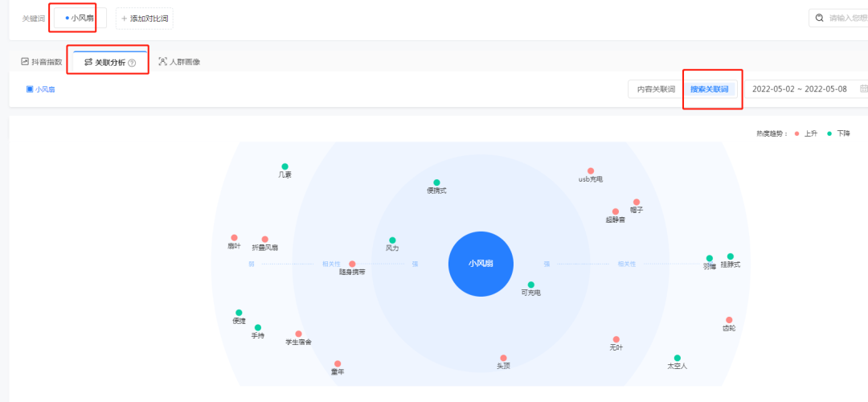The height and width of the screenshot is (402, 868).
Task: Click the 几素 node
Action: pyautogui.click(x=285, y=166)
